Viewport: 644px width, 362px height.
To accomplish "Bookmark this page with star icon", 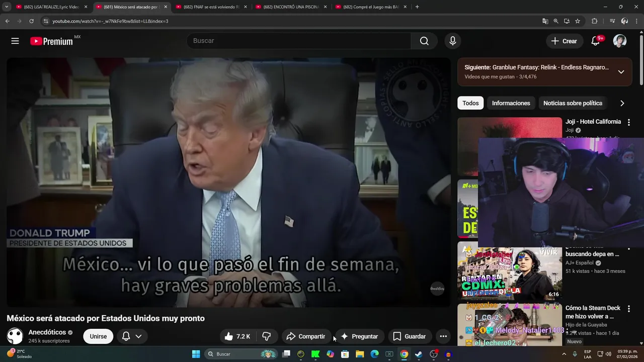I will [578, 21].
